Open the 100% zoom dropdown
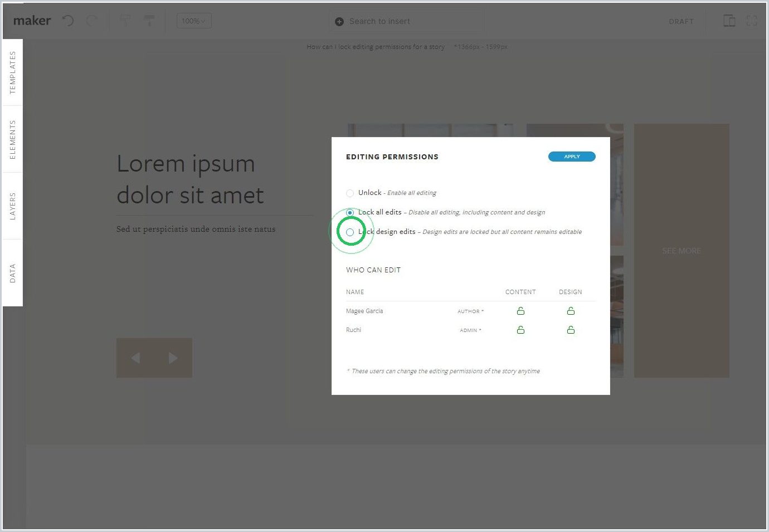The width and height of the screenshot is (769, 532). [x=194, y=21]
